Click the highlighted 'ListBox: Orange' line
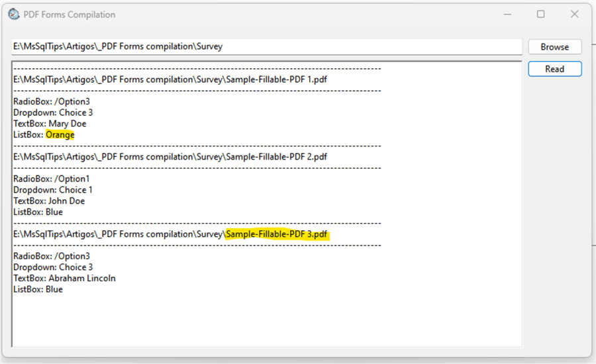The image size is (596, 364). coord(44,134)
